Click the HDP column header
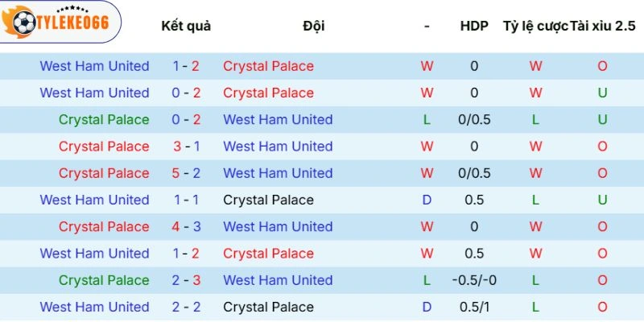This screenshot has height=322, width=644. 474,26
